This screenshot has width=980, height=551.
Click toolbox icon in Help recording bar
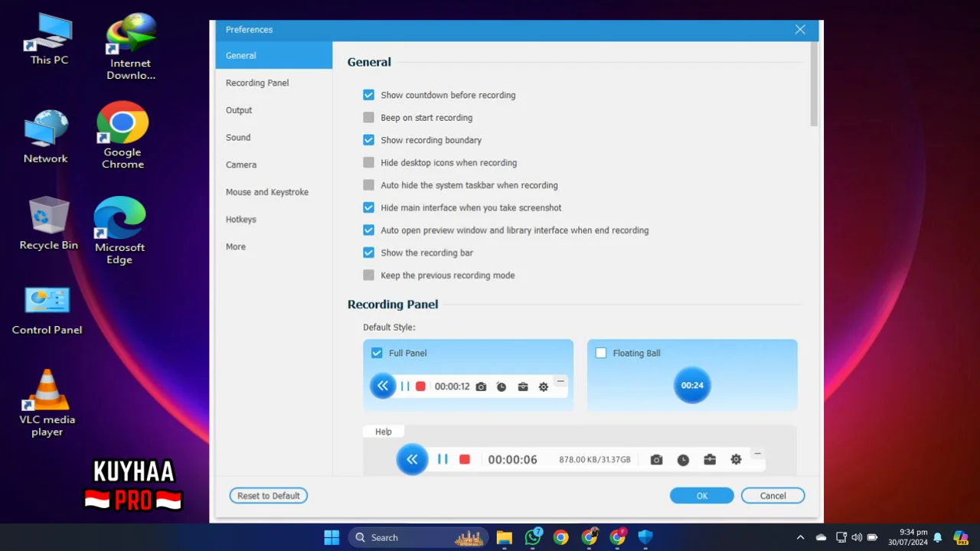pyautogui.click(x=710, y=460)
